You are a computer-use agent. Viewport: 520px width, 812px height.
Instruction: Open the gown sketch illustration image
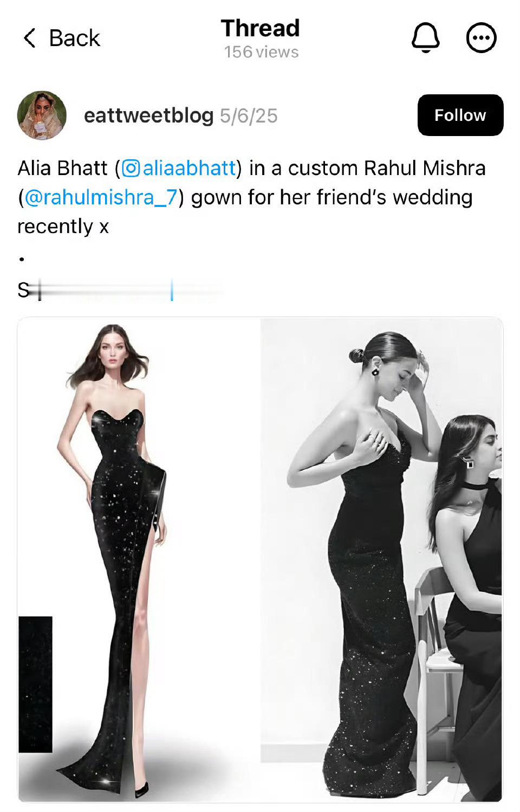[139, 559]
